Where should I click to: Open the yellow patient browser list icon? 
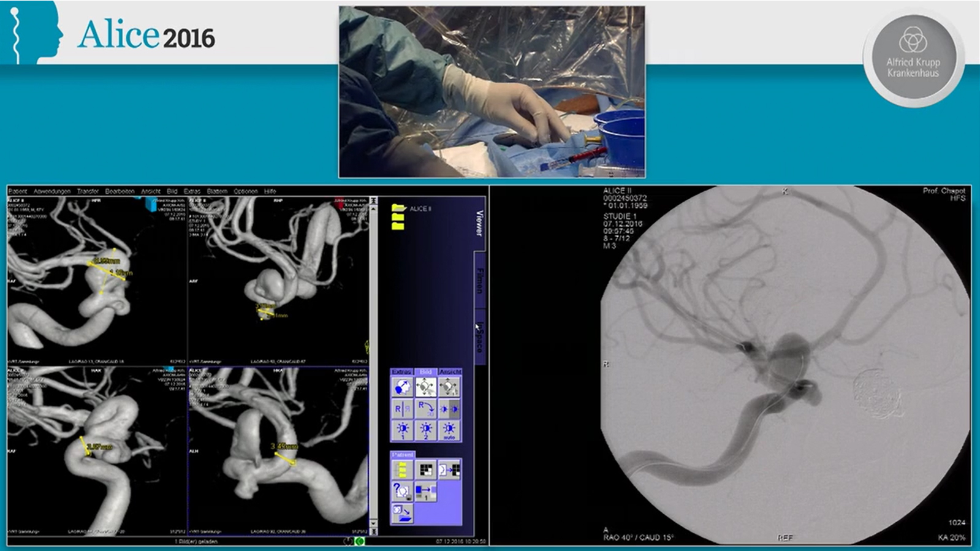(x=402, y=470)
